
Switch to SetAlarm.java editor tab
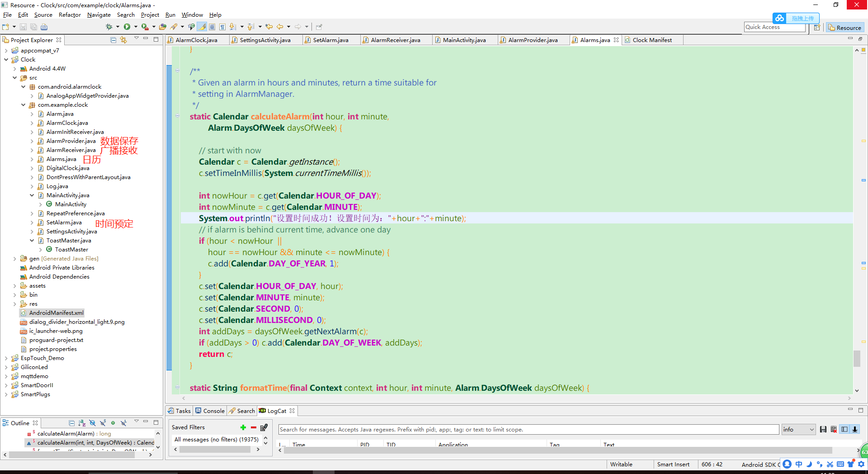coord(330,40)
